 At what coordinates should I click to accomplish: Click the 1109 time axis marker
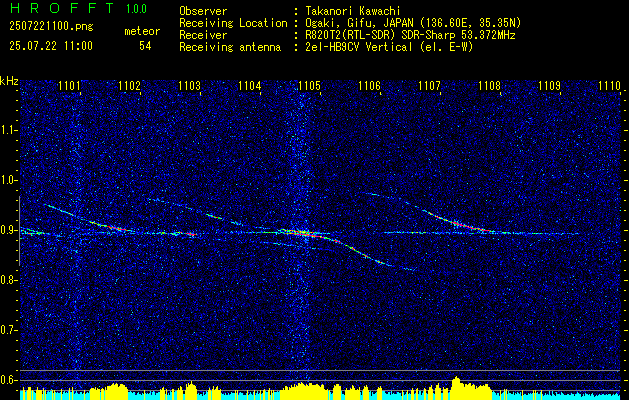pos(550,85)
